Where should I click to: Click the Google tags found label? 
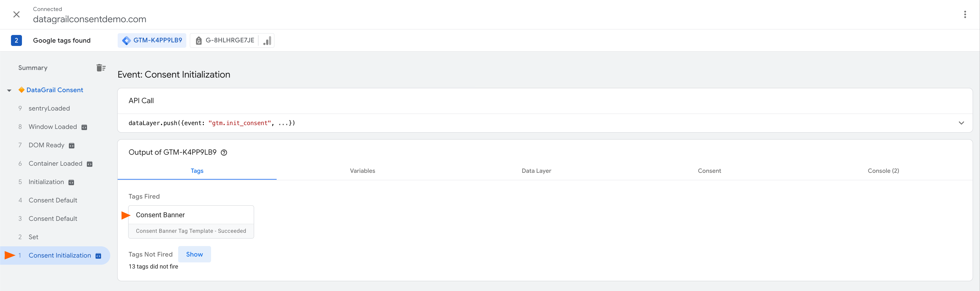click(x=62, y=40)
